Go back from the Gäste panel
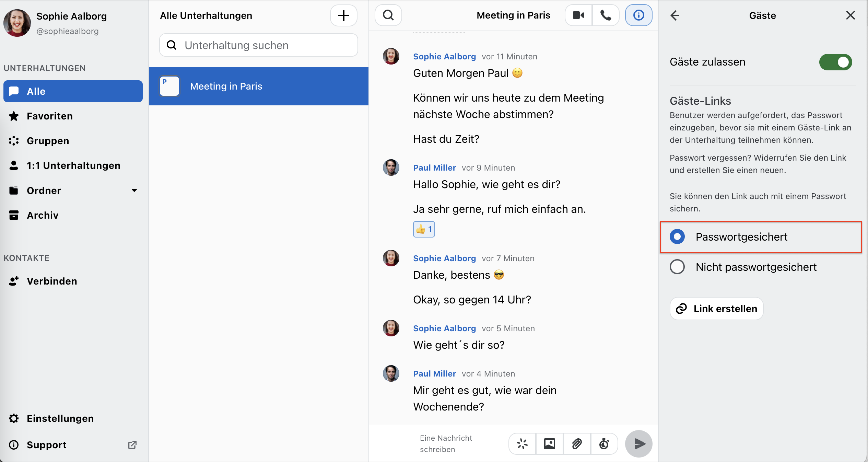This screenshot has width=868, height=462. [675, 15]
